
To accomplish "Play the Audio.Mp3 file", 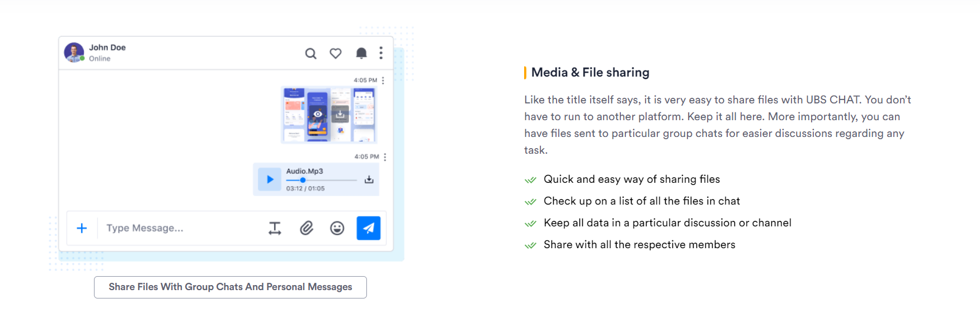I will [x=270, y=179].
